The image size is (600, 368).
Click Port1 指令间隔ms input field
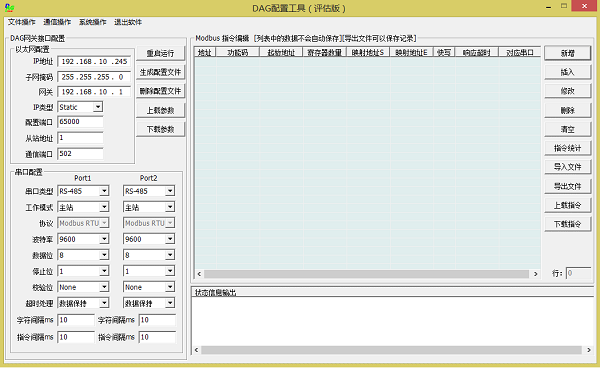click(x=76, y=337)
